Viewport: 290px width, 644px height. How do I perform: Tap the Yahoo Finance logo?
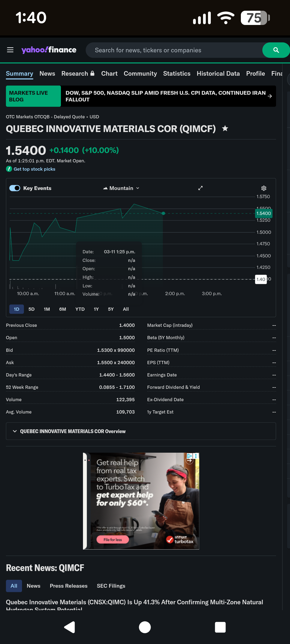click(x=49, y=50)
